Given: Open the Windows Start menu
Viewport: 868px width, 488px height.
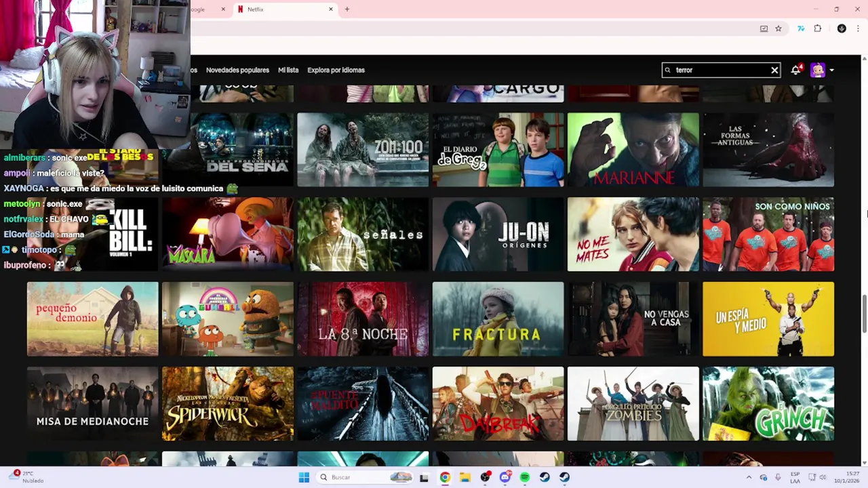Looking at the screenshot, I should click(x=304, y=477).
